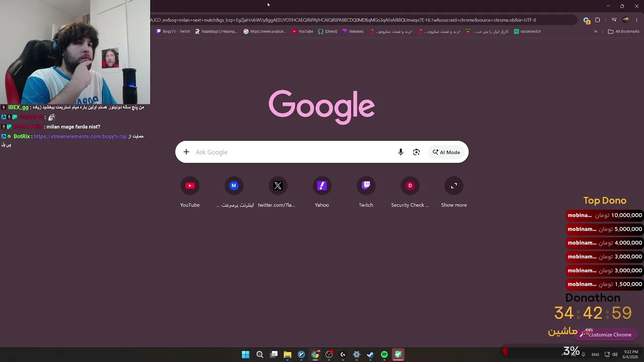The image size is (644, 362).
Task: Open Windows taskbar Search
Action: pos(260,354)
